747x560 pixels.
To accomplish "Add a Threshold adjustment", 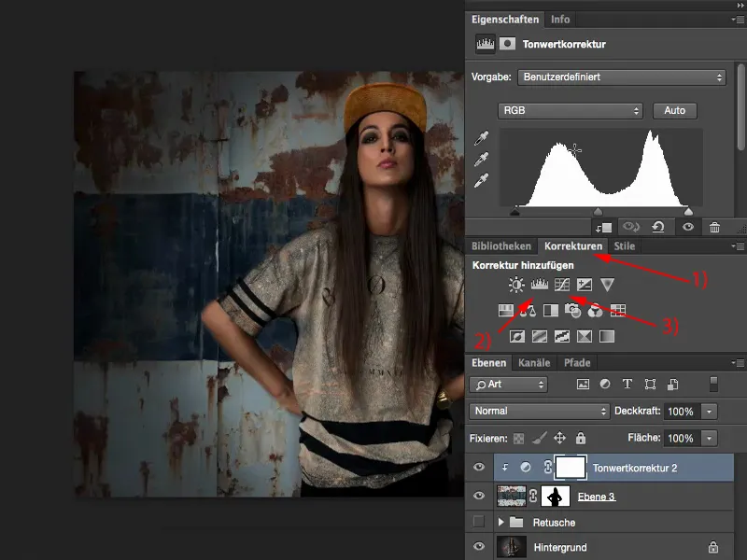I will pos(562,337).
